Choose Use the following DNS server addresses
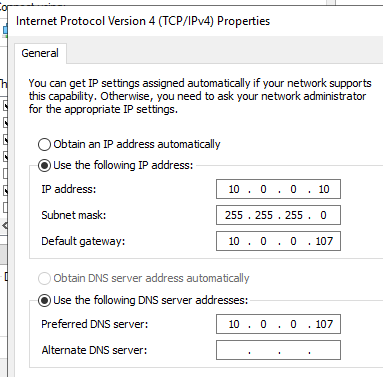 click(x=44, y=300)
